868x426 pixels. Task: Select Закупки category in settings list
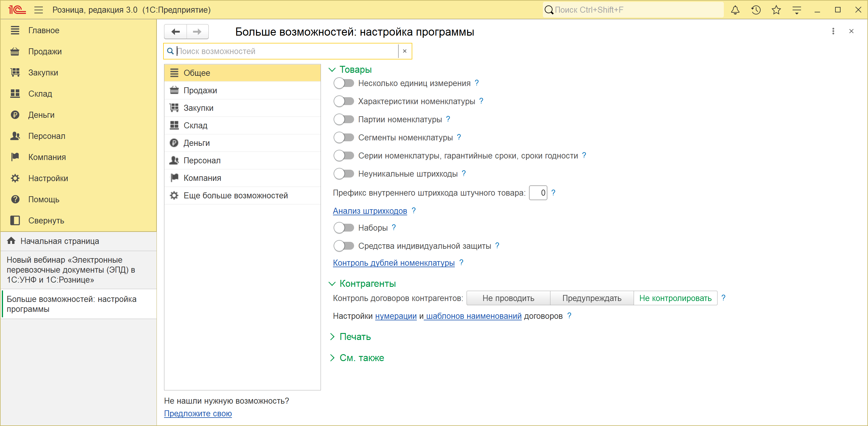pyautogui.click(x=242, y=108)
